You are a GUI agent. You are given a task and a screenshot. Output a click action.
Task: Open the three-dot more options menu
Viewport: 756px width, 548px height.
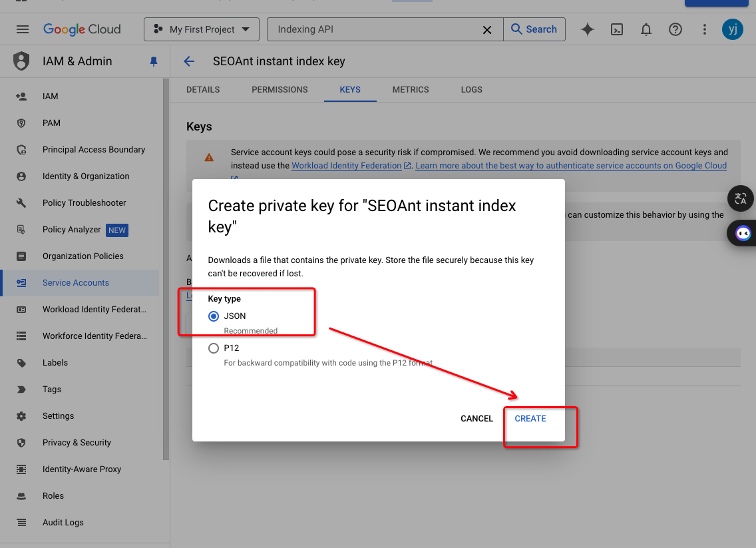[704, 29]
